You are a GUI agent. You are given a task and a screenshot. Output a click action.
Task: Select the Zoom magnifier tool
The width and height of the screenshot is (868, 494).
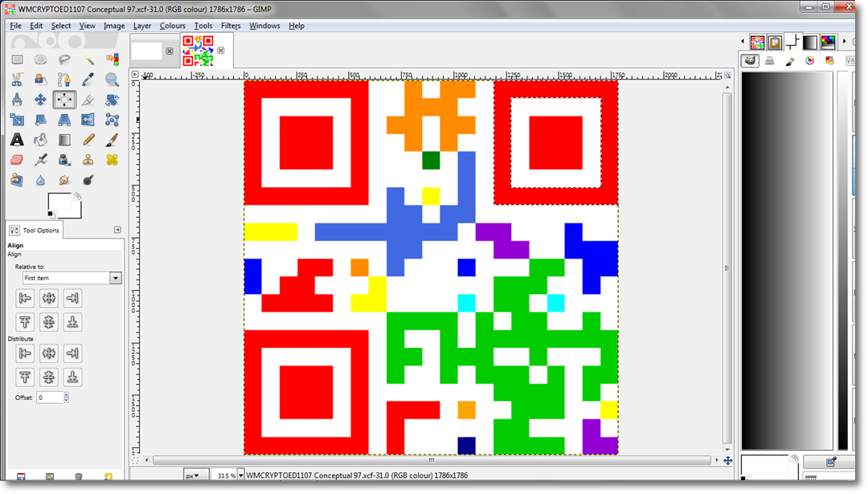pos(112,80)
